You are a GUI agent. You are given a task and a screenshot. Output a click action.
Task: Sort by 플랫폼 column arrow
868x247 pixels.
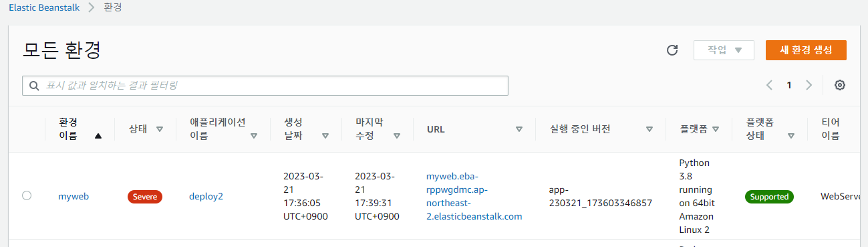[716, 129]
